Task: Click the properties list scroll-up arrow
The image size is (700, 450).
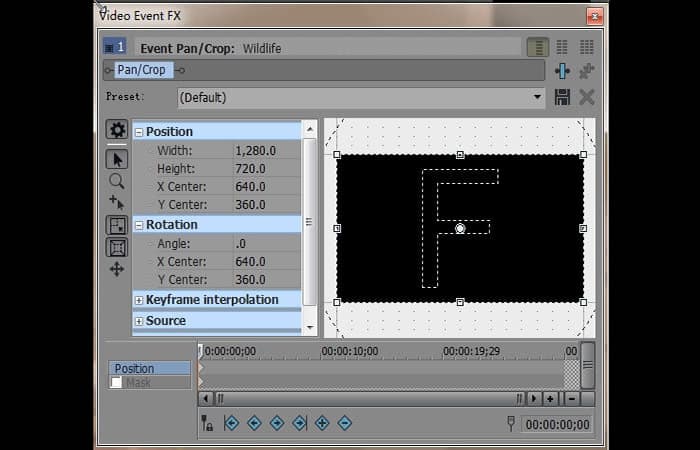Action: (x=310, y=129)
